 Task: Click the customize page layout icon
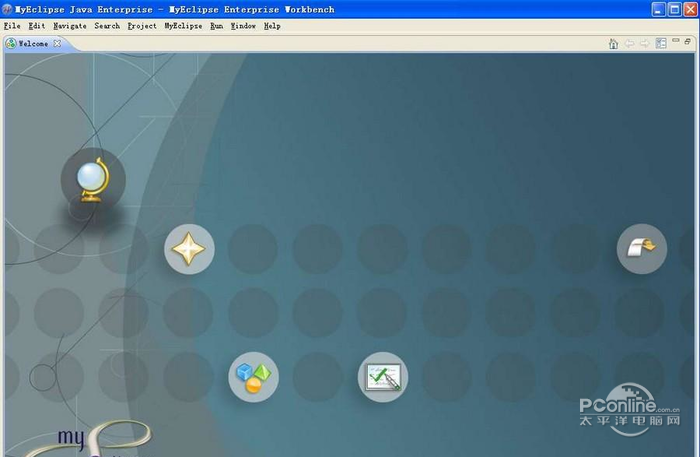click(661, 43)
